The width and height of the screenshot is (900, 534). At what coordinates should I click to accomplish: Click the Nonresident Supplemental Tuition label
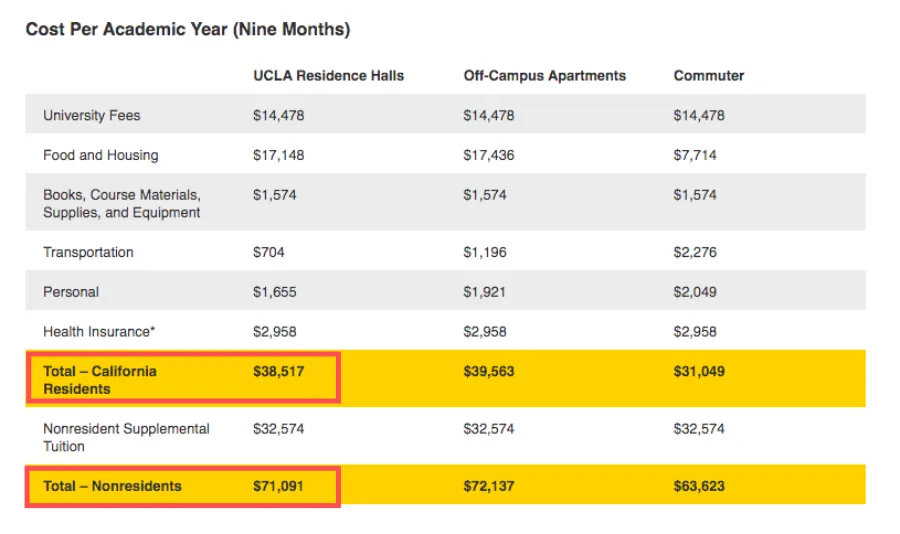tap(126, 437)
